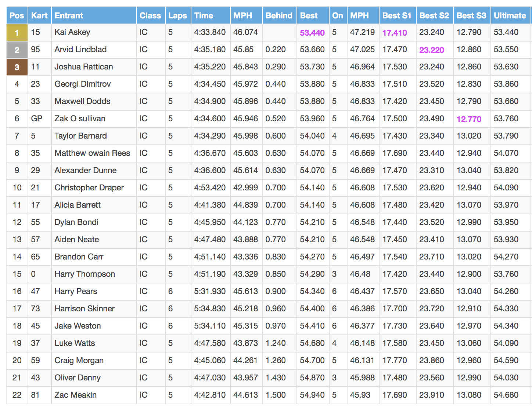Click best lap 54.940

pyautogui.click(x=312, y=395)
